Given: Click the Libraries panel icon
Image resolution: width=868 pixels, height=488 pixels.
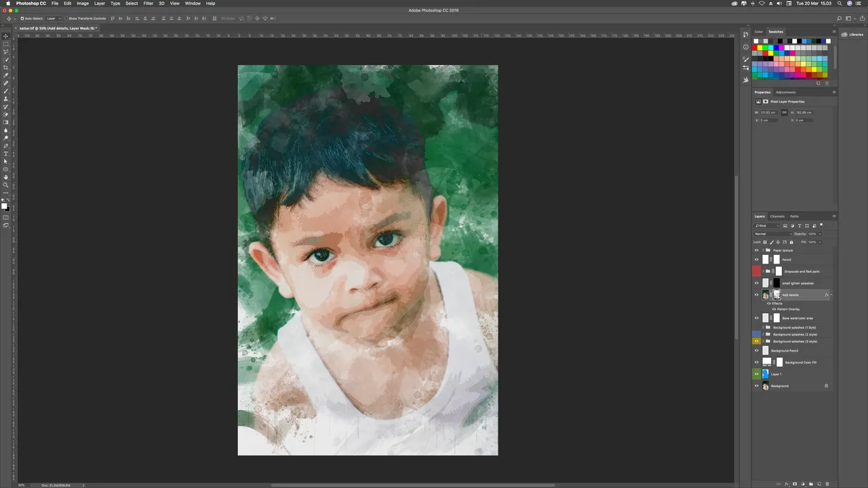Looking at the screenshot, I should 844,35.
